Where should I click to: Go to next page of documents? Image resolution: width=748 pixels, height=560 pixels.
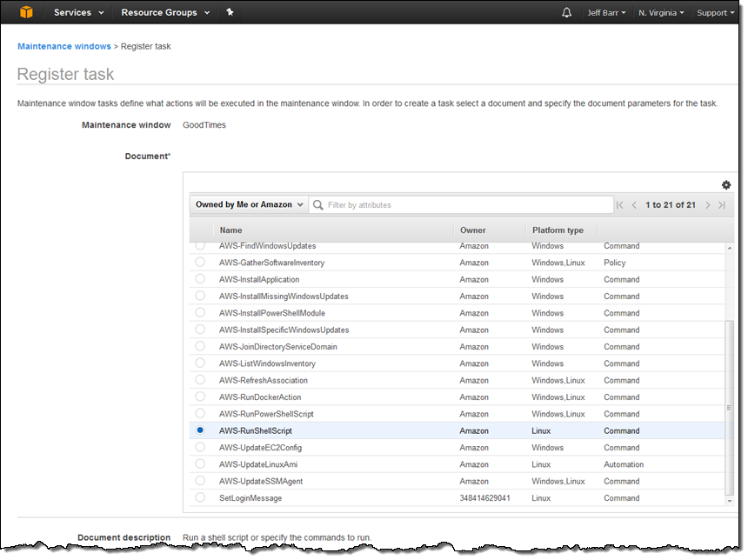[x=708, y=205]
